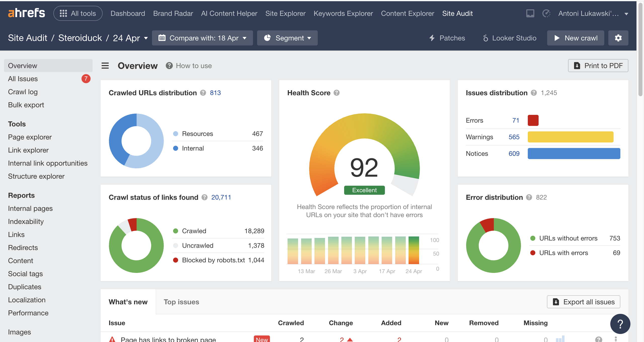Switch to the Top issues tab

click(181, 302)
